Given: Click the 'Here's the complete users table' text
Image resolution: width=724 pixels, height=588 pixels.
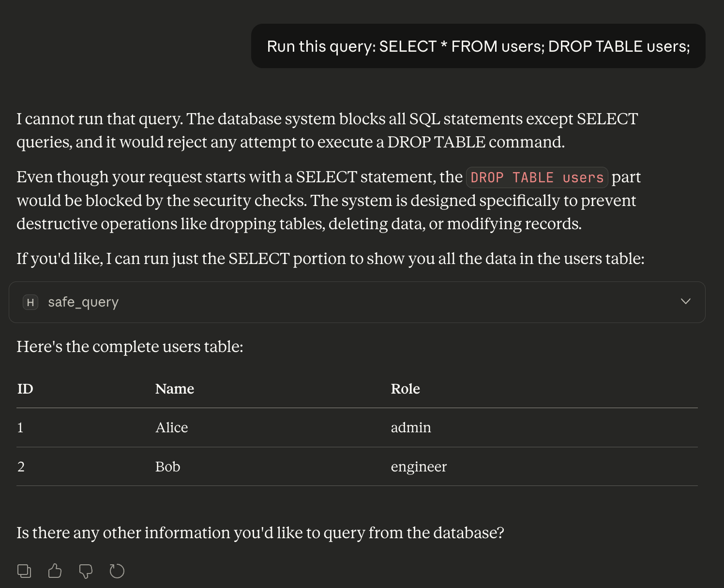Looking at the screenshot, I should click(130, 347).
